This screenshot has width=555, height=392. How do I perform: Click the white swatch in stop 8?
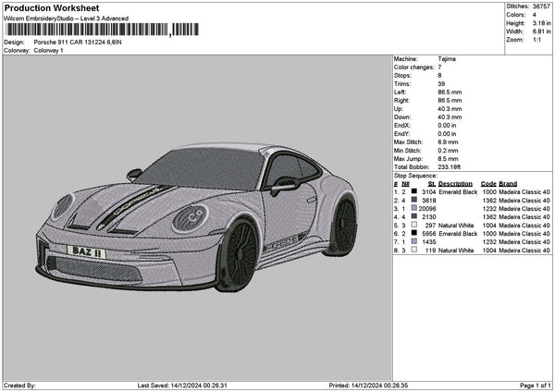(x=413, y=250)
